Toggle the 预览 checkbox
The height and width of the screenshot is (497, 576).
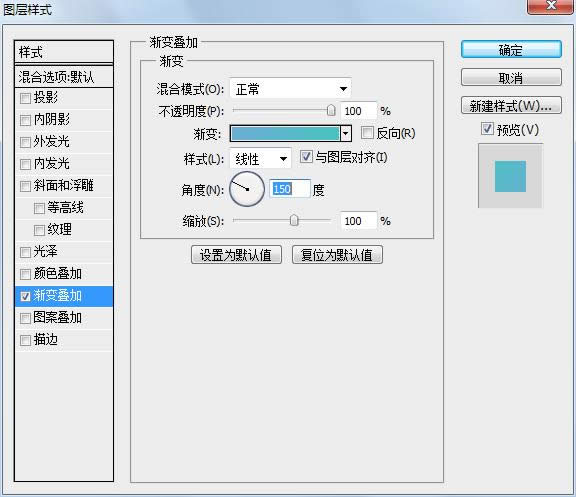pyautogui.click(x=487, y=129)
